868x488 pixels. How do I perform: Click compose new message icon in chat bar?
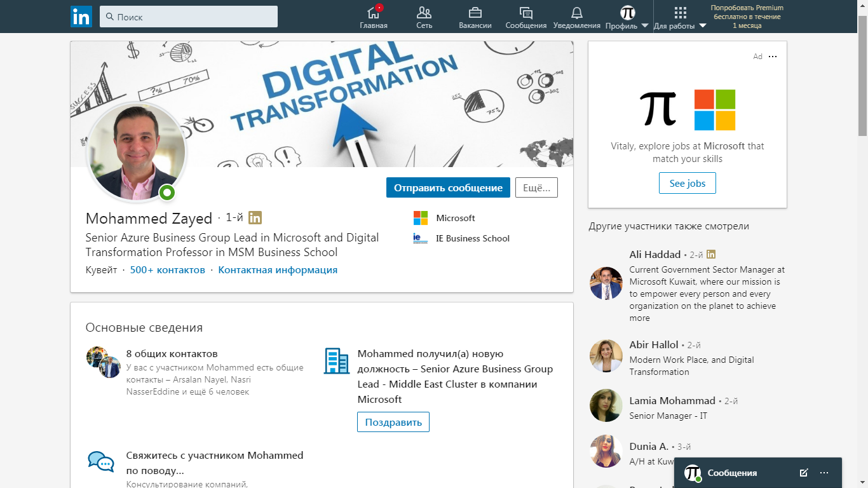pyautogui.click(x=804, y=473)
